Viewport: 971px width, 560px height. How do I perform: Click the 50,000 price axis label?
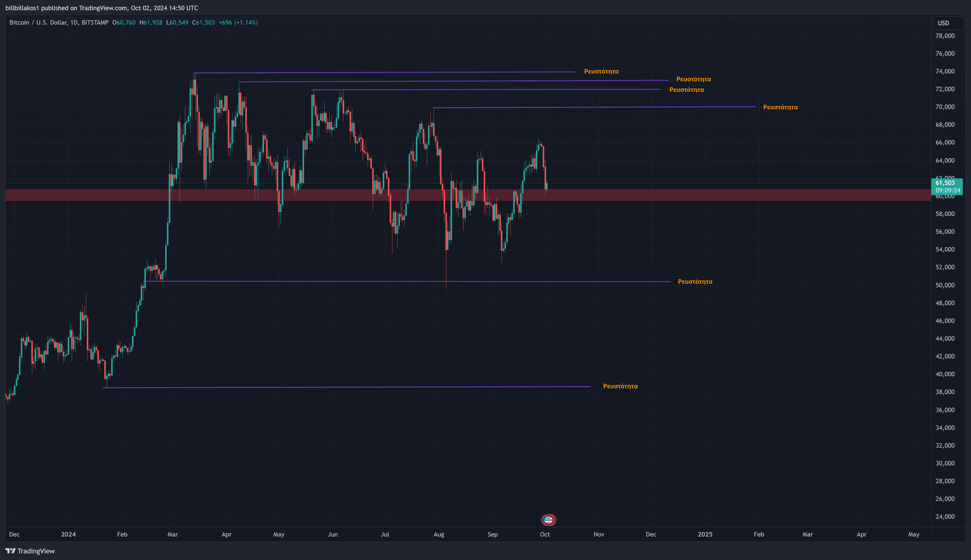point(945,285)
